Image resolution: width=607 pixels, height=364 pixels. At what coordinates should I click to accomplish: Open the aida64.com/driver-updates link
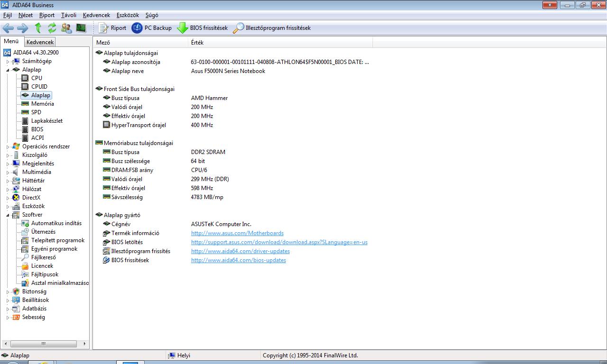240,251
